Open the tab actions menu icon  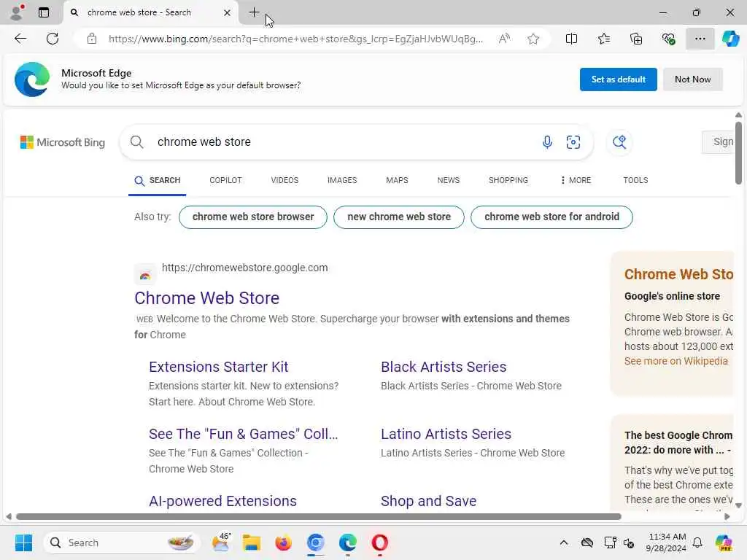click(43, 12)
